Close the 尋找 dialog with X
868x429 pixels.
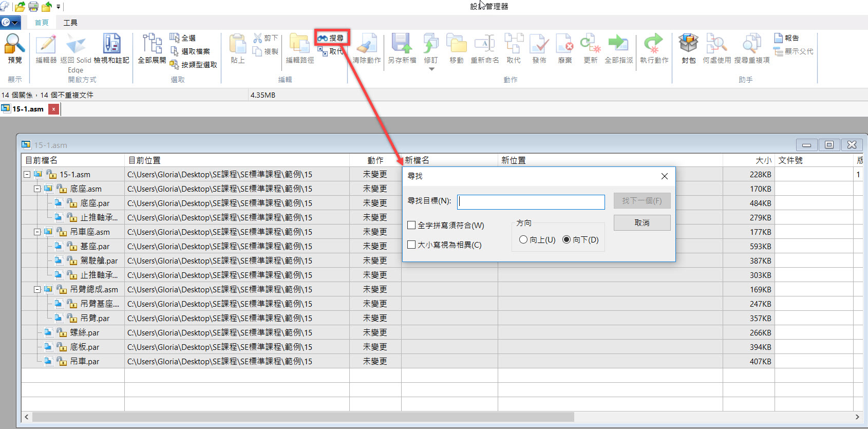point(665,176)
